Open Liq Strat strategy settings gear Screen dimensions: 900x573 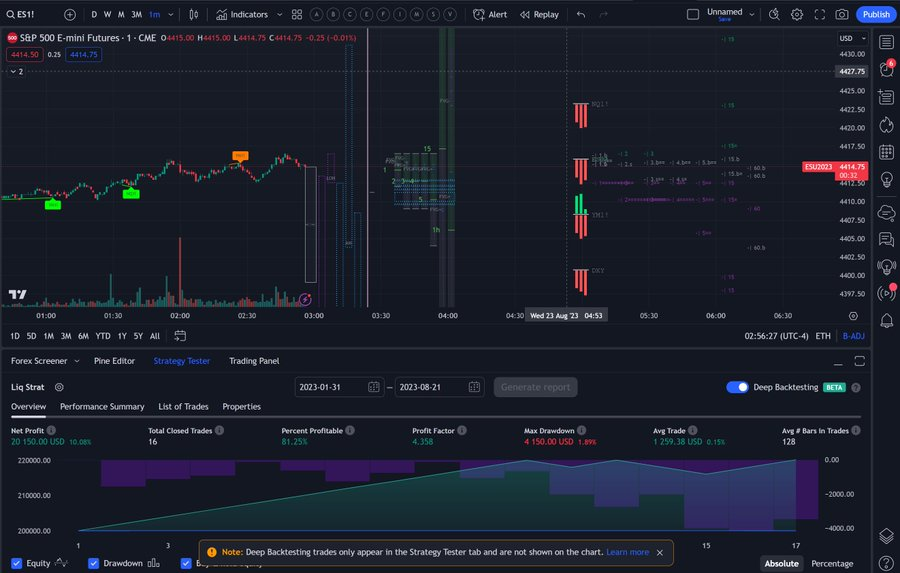tap(59, 387)
